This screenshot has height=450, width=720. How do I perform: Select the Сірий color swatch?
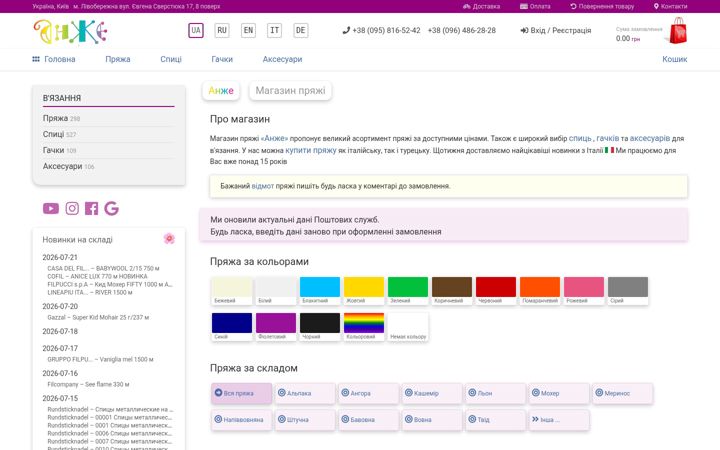(628, 291)
